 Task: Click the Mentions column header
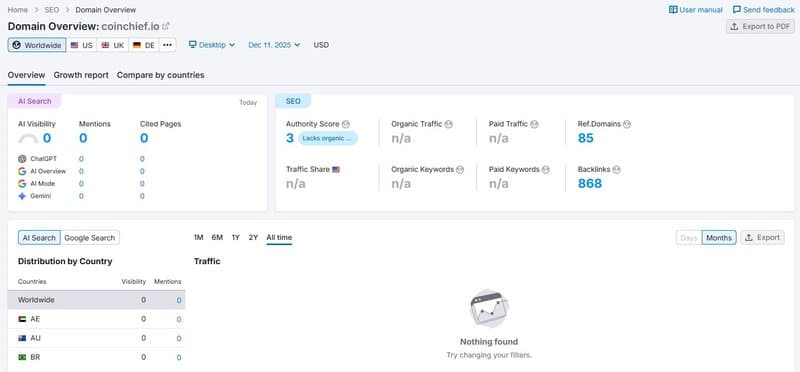168,282
